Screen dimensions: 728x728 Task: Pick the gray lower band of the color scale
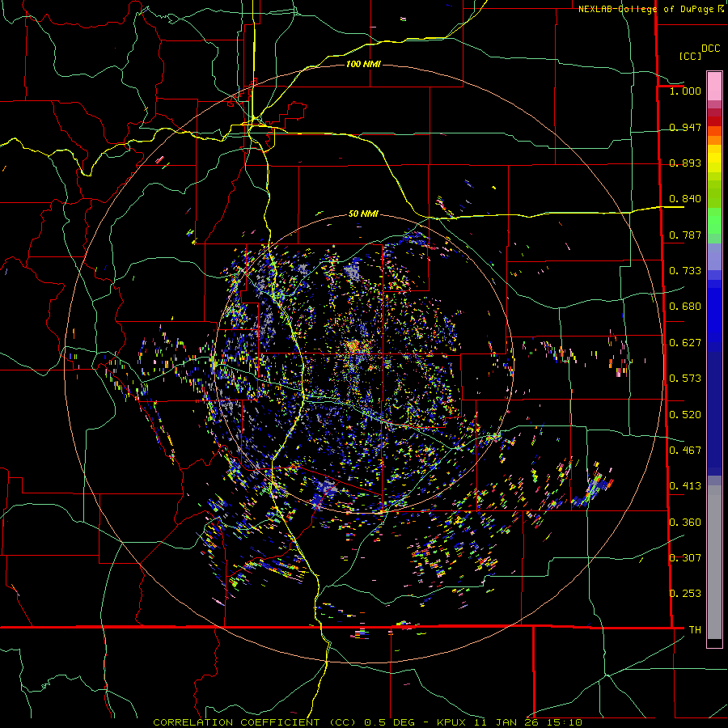pyautogui.click(x=714, y=562)
